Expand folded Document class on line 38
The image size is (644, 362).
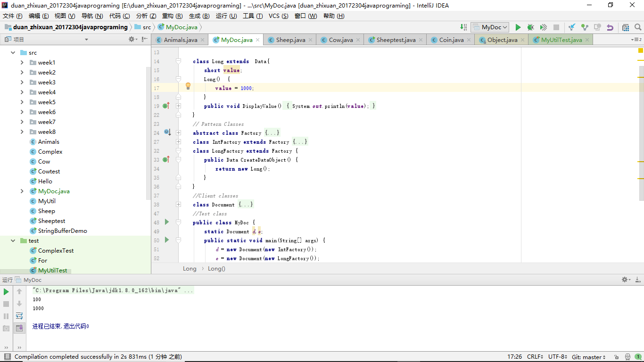click(178, 205)
